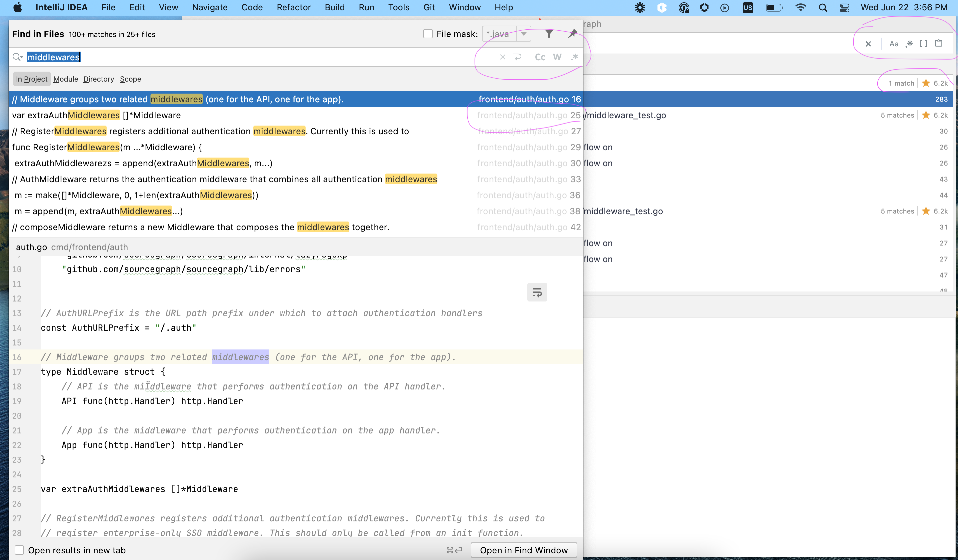Open the Refactor menu

click(x=293, y=8)
